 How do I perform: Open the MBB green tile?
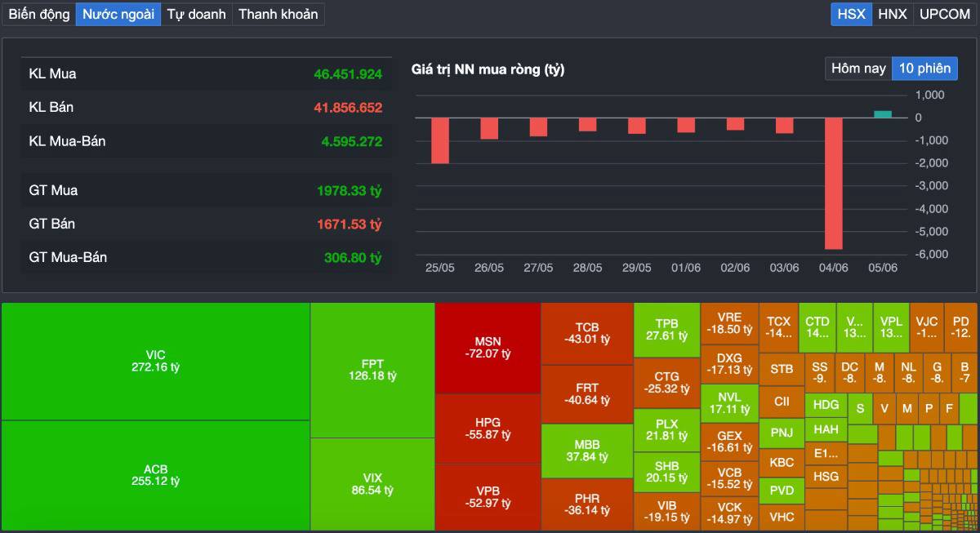[x=587, y=451]
